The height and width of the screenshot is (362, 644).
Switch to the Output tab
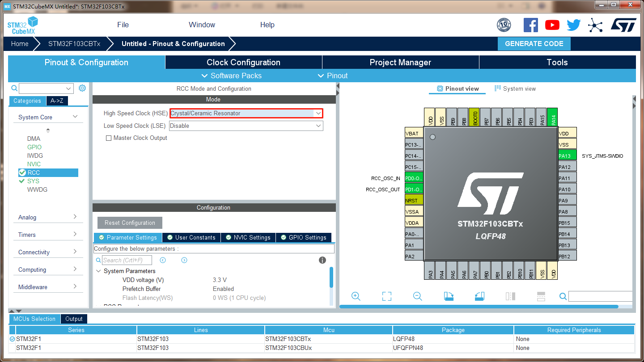(x=74, y=319)
